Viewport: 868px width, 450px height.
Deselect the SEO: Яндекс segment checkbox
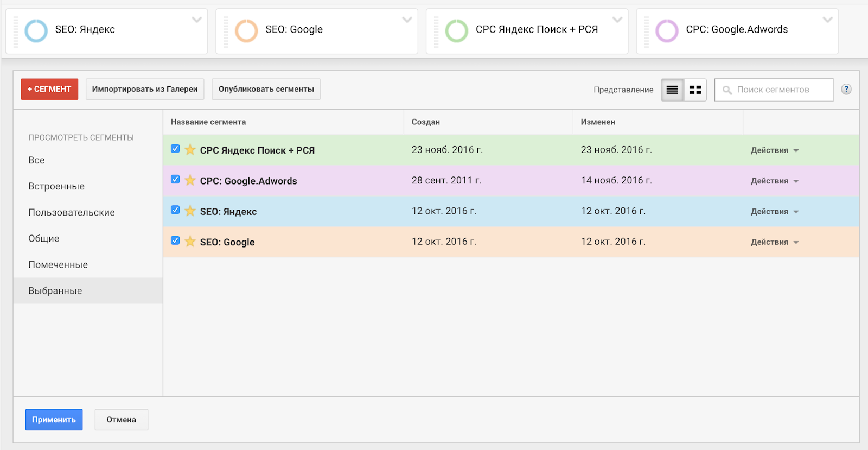click(x=175, y=210)
